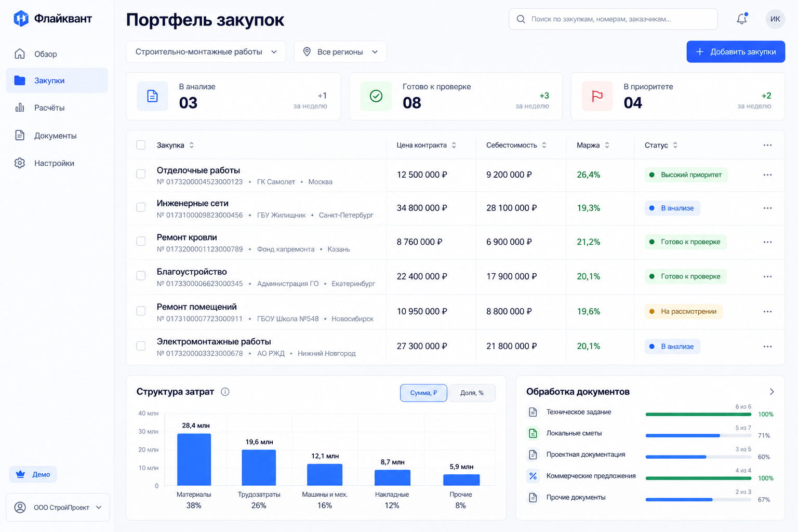Viewport: 798px width, 532px height.
Task: Click the Техническое задание progress bar
Action: tap(698, 415)
